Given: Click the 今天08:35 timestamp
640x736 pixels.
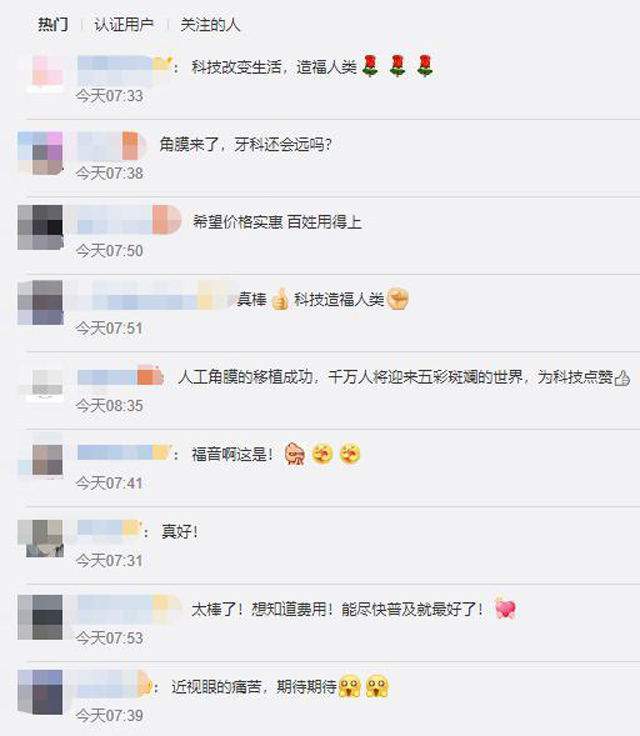Looking at the screenshot, I should [x=109, y=406].
